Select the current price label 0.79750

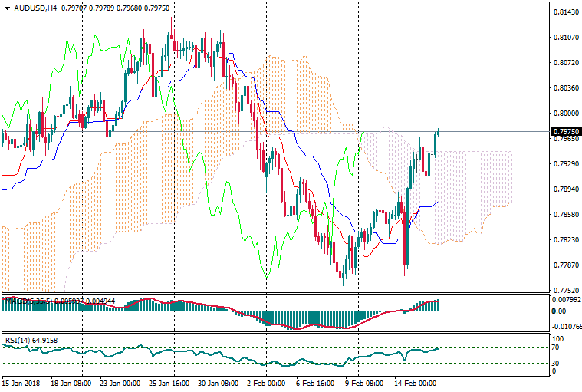tap(565, 132)
